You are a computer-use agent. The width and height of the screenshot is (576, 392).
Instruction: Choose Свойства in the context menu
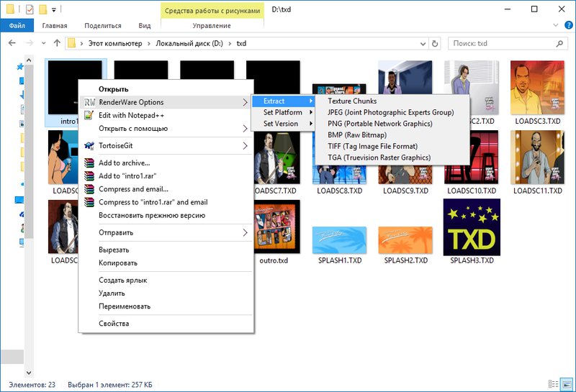tap(114, 324)
